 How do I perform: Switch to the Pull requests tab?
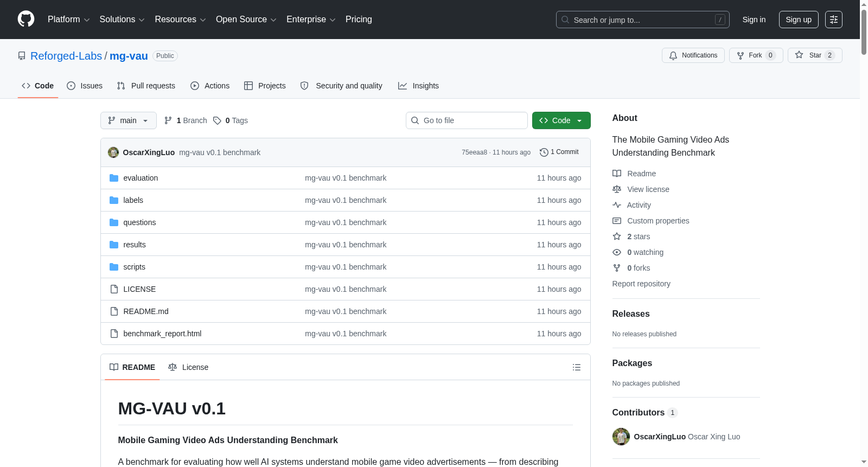click(146, 86)
